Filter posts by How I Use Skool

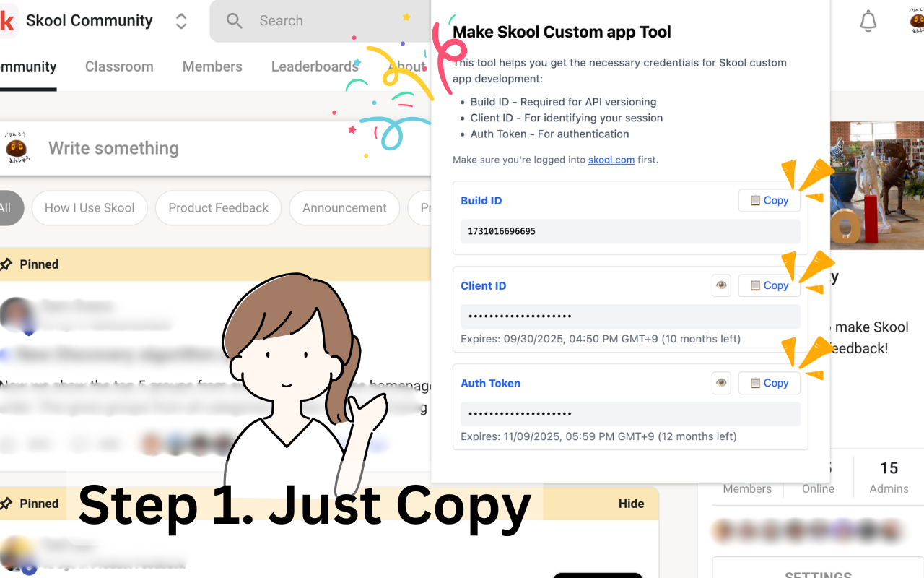tap(90, 208)
